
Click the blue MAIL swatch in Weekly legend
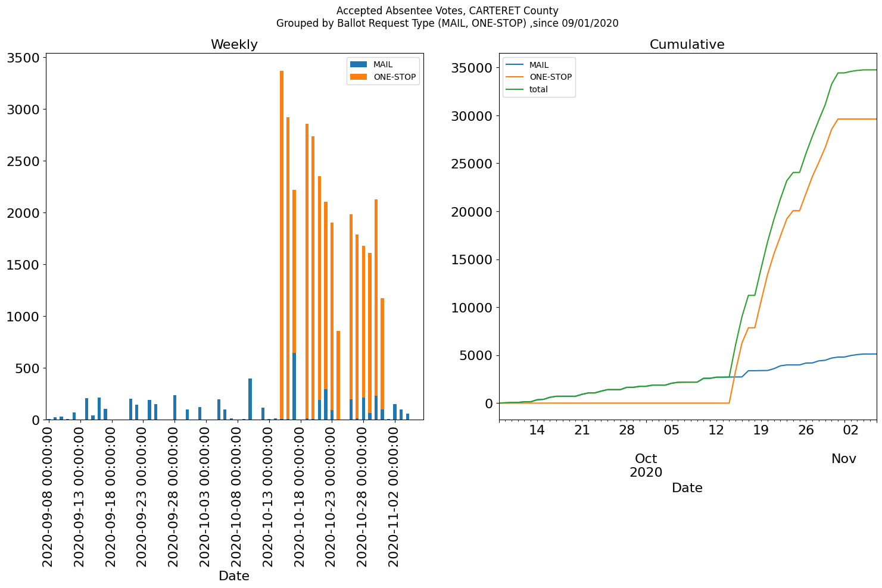(x=359, y=64)
